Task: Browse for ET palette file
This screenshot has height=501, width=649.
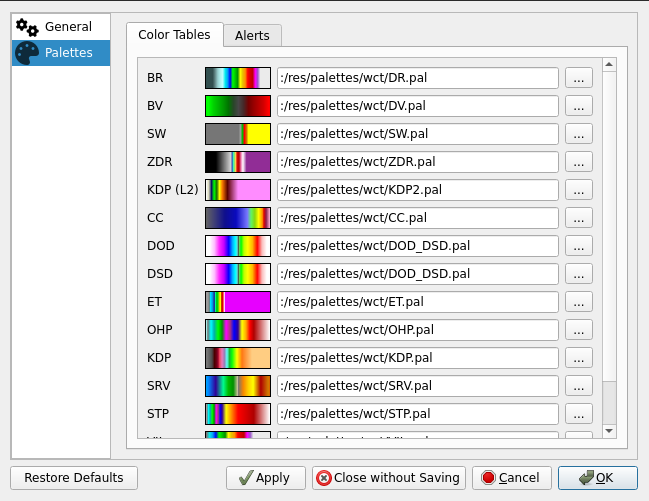Action: pyautogui.click(x=579, y=302)
